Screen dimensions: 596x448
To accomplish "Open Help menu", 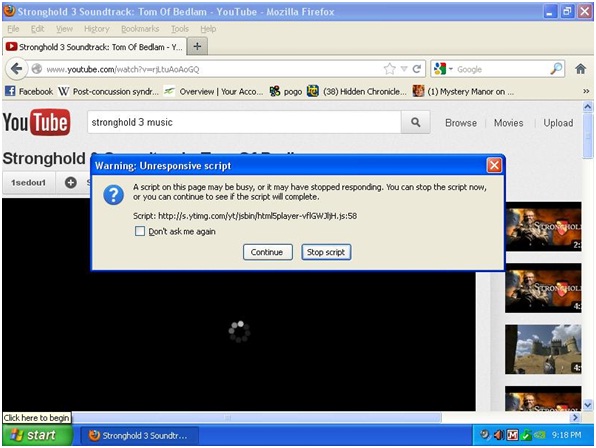I will point(208,29).
